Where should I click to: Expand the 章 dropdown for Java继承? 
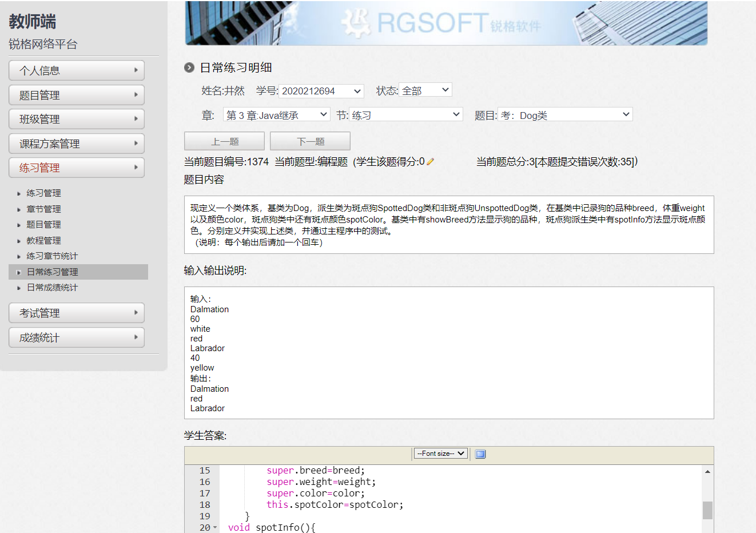pyautogui.click(x=276, y=115)
